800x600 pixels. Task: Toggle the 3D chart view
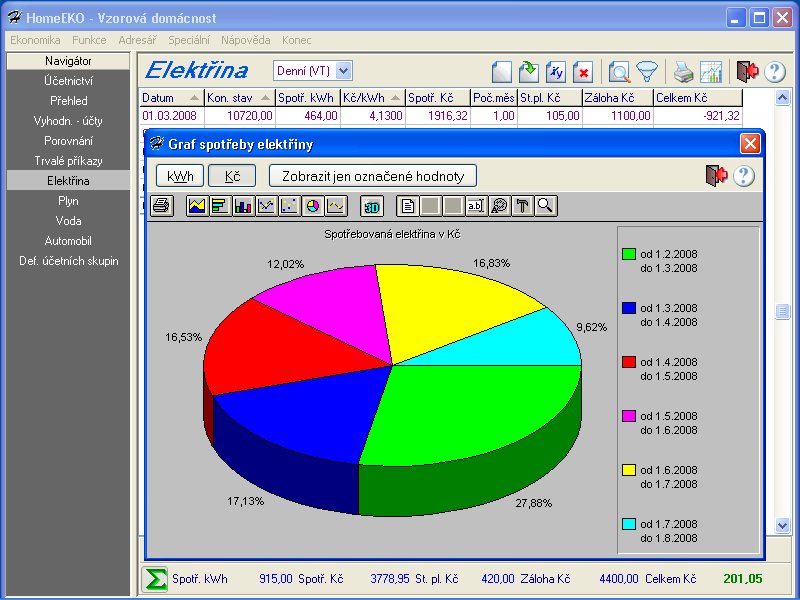coord(371,206)
